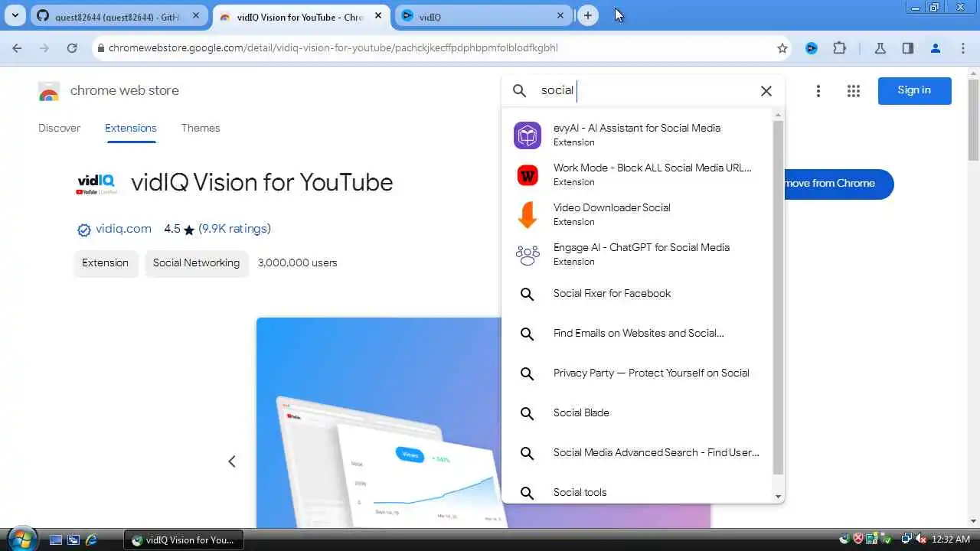The image size is (980, 551).
Task: Go to the Discover tab
Action: coord(59,128)
